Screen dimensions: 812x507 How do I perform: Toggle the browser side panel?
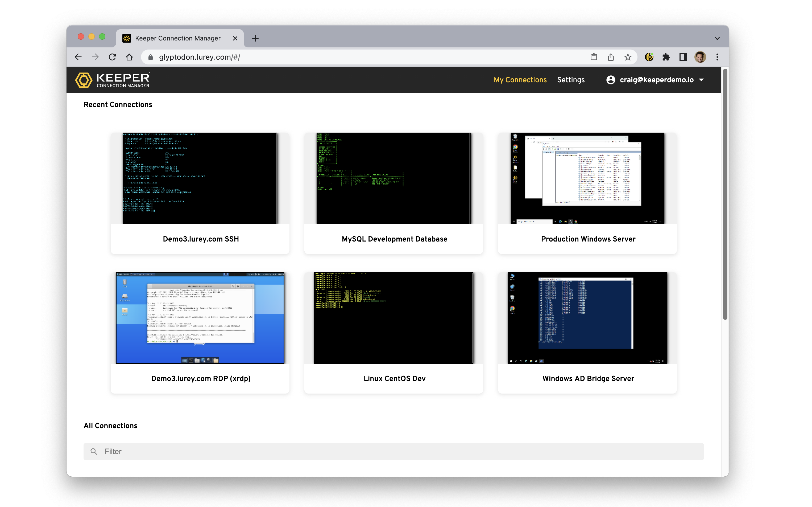(683, 57)
